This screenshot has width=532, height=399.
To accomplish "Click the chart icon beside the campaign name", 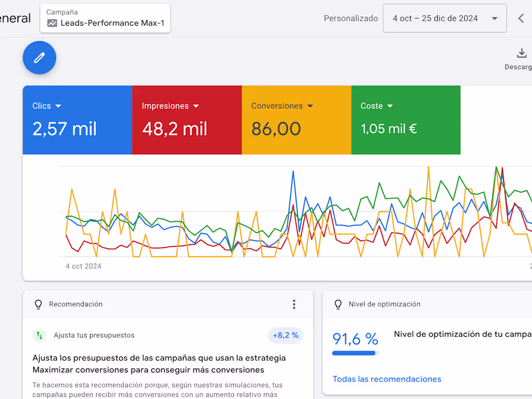I will (x=53, y=23).
